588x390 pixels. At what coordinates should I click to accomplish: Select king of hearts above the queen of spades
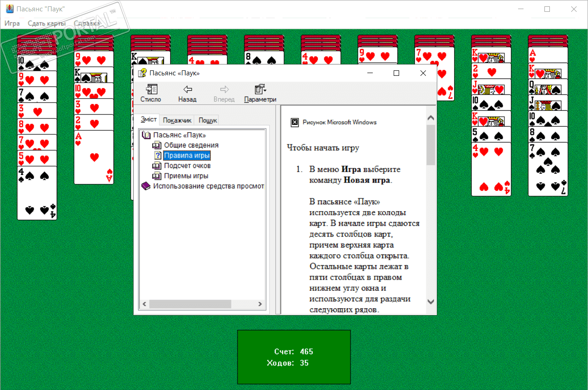[x=548, y=71]
